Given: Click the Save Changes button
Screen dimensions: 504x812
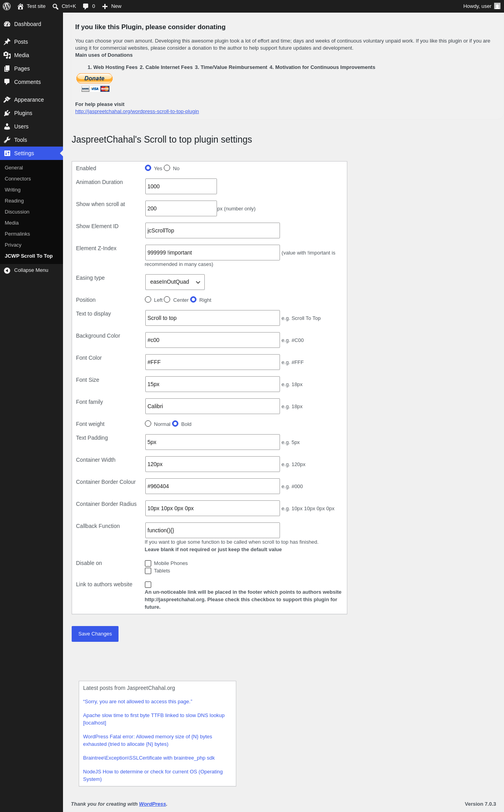Looking at the screenshot, I should coord(95,634).
